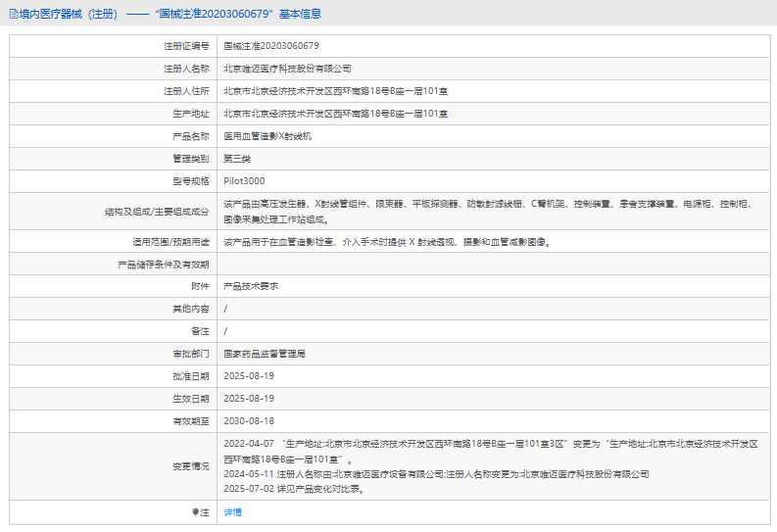The width and height of the screenshot is (777, 532).
Task: Select registration number value 国械注准20203060679
Action: pyautogui.click(x=271, y=46)
